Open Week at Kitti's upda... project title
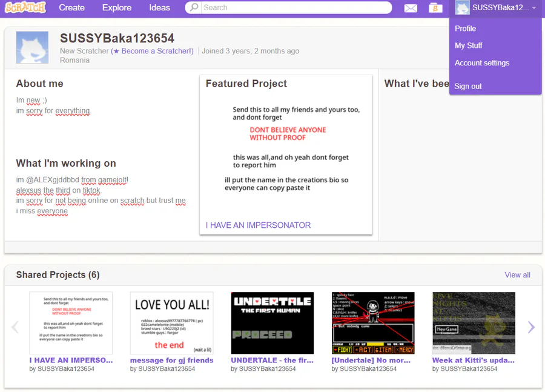545x392 pixels. 474,360
